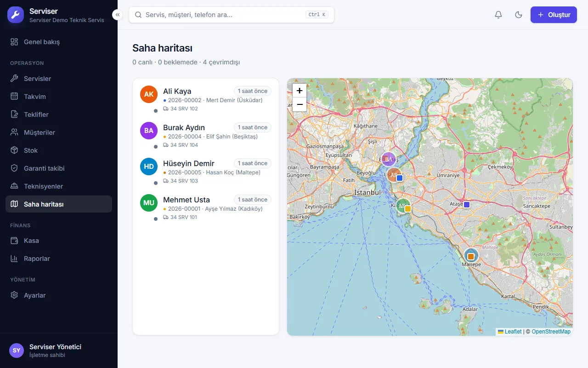Click the Stok box icon
588x368 pixels.
tap(15, 150)
